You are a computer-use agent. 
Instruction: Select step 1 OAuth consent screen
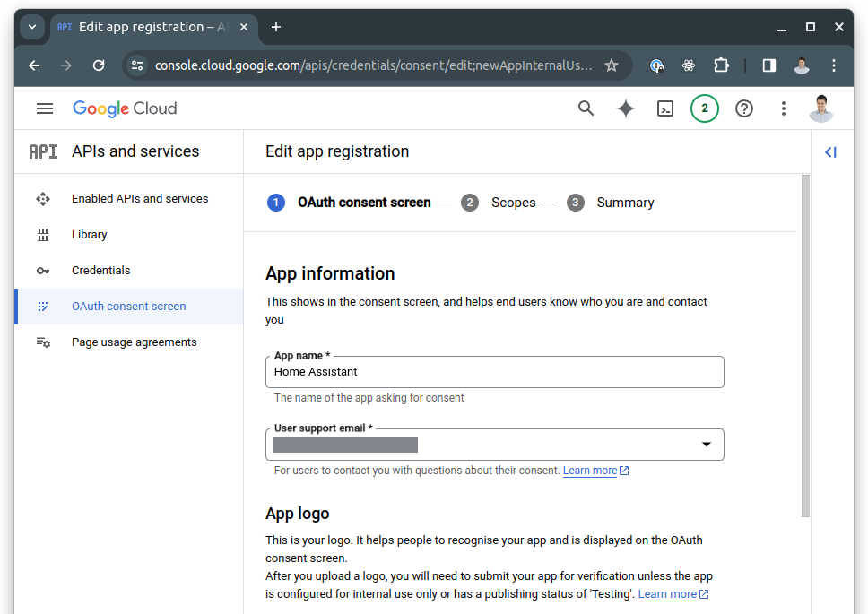(x=350, y=203)
